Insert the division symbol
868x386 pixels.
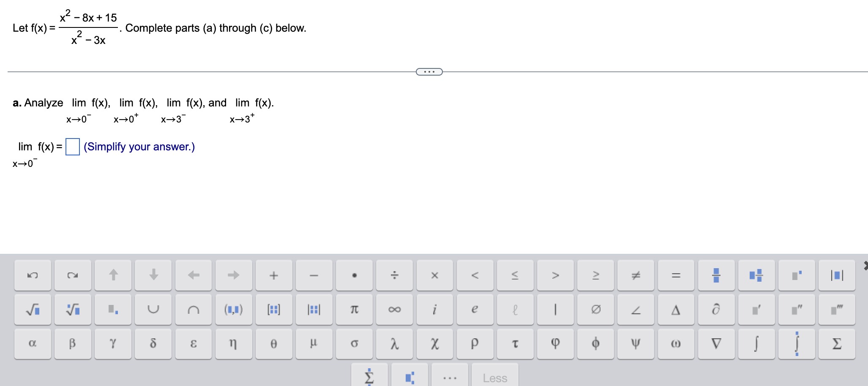(394, 275)
